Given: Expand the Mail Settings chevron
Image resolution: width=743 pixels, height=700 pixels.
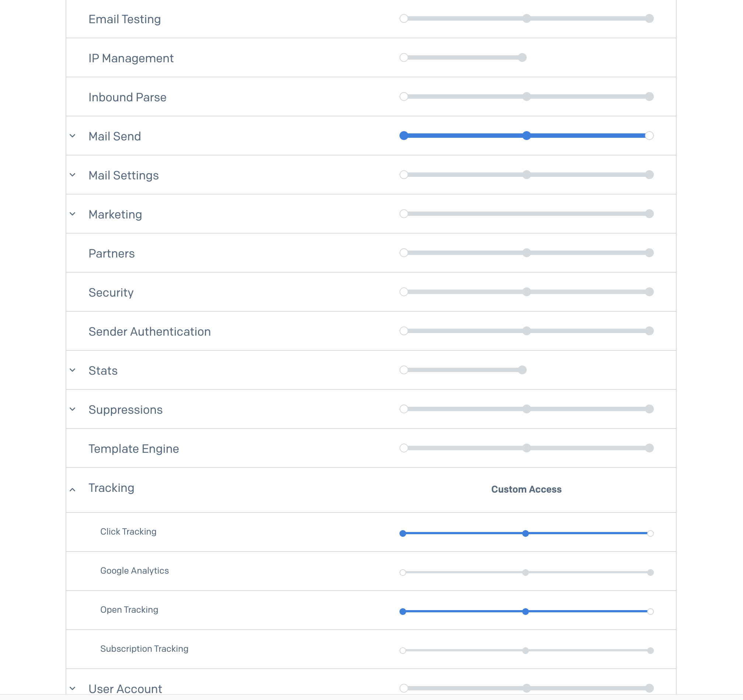Looking at the screenshot, I should pos(73,175).
